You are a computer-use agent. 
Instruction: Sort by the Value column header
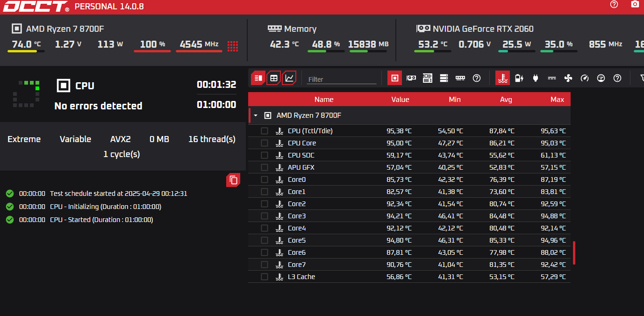point(400,99)
